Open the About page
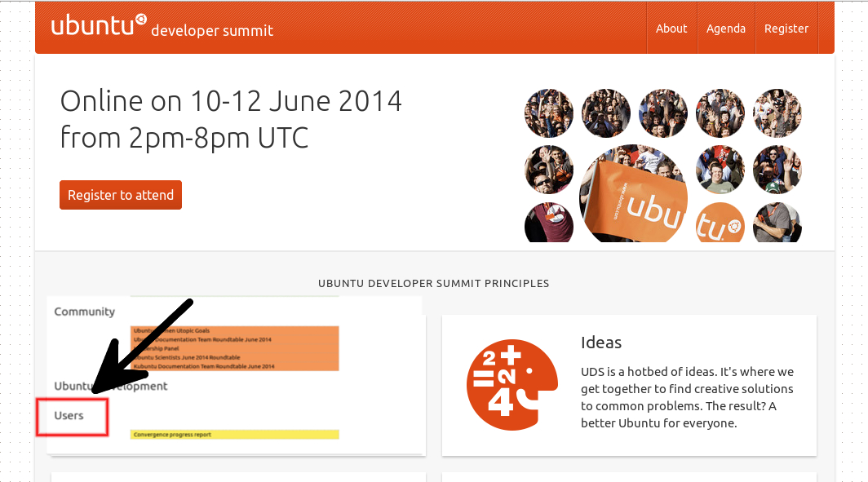The height and width of the screenshot is (482, 868). click(671, 29)
